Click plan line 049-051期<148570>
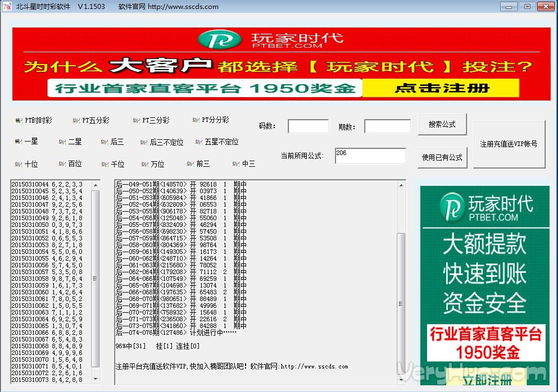The height and width of the screenshot is (392, 558). 181,184
